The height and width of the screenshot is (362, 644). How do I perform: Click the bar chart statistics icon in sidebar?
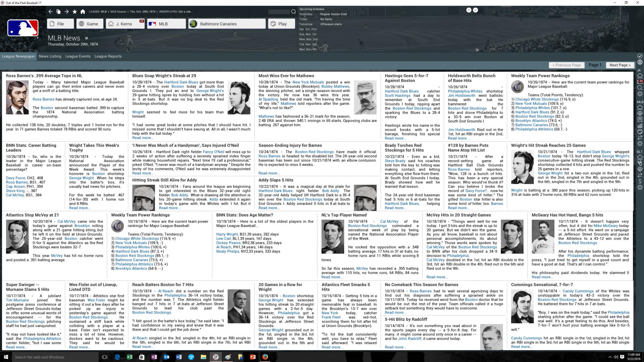click(x=640, y=125)
